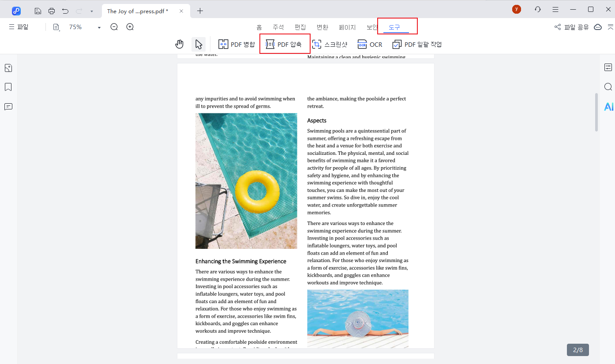Open the OCR tool
Screen dimensions: 615x364
point(370,44)
